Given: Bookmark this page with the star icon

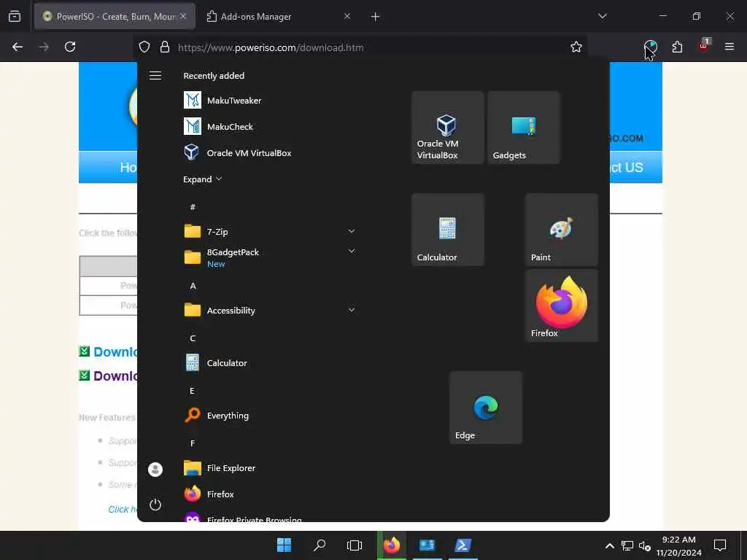Looking at the screenshot, I should 576,47.
